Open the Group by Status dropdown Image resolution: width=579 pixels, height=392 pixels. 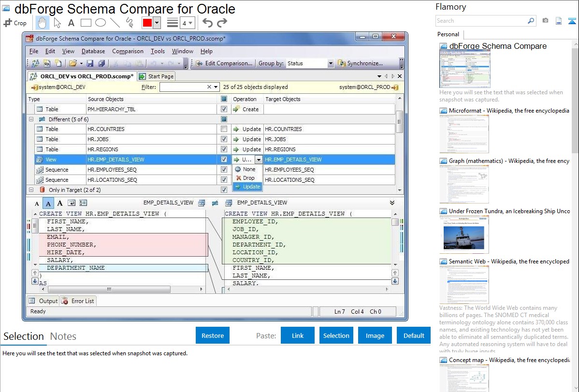(331, 63)
